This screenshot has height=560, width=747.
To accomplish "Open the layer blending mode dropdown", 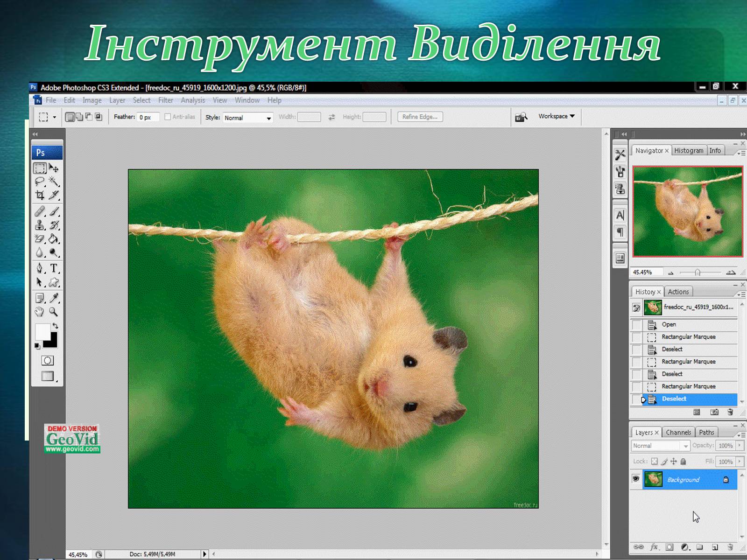I will point(661,446).
